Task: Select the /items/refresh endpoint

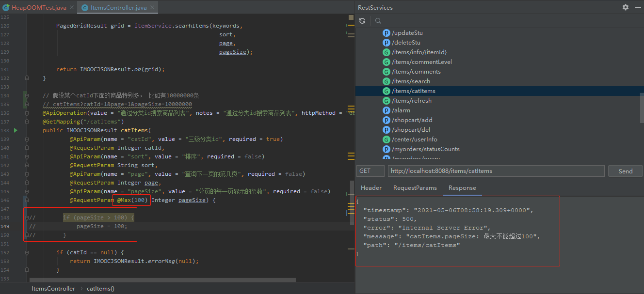Action: (411, 101)
